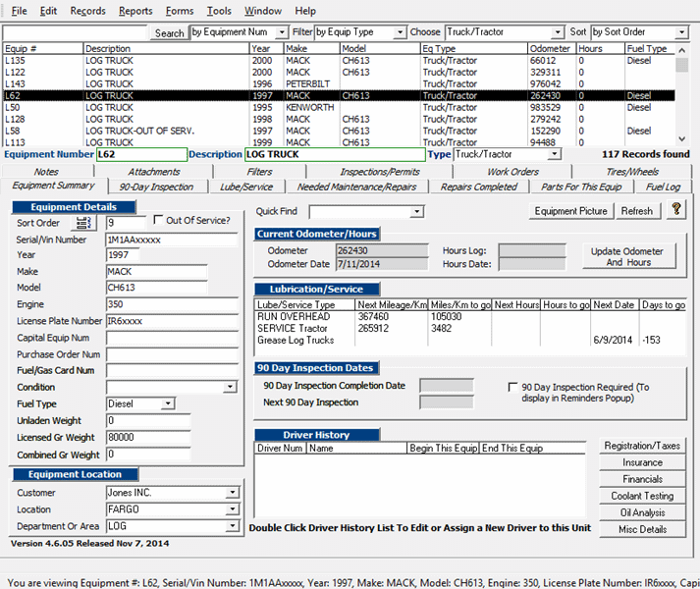700x589 pixels.
Task: Open the Forms menu
Action: pos(180,11)
